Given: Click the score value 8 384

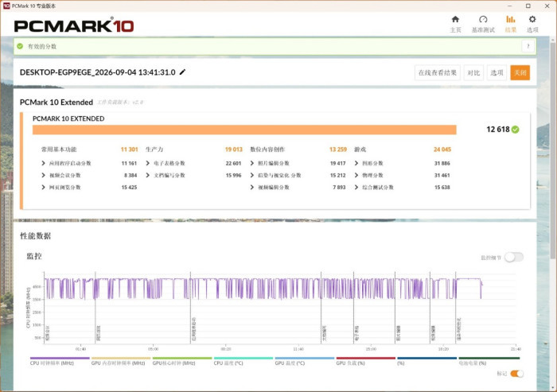Looking at the screenshot, I should (x=130, y=175).
